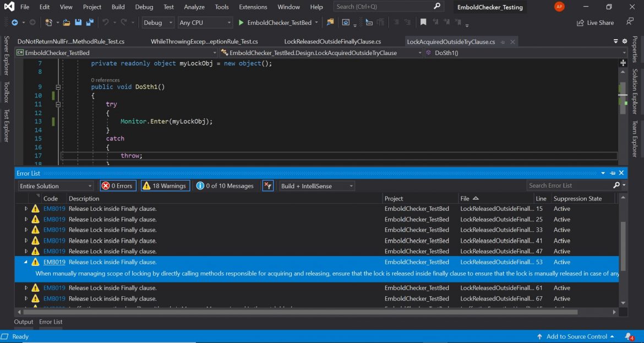
Task: Switch to the LockReleasedOutsideFinallyClause.cs tab
Action: click(332, 41)
